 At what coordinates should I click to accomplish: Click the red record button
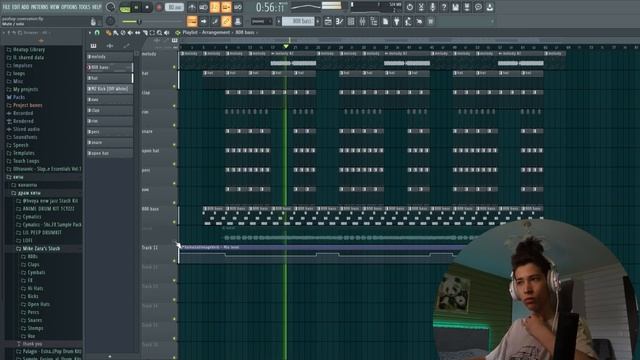[159, 7]
